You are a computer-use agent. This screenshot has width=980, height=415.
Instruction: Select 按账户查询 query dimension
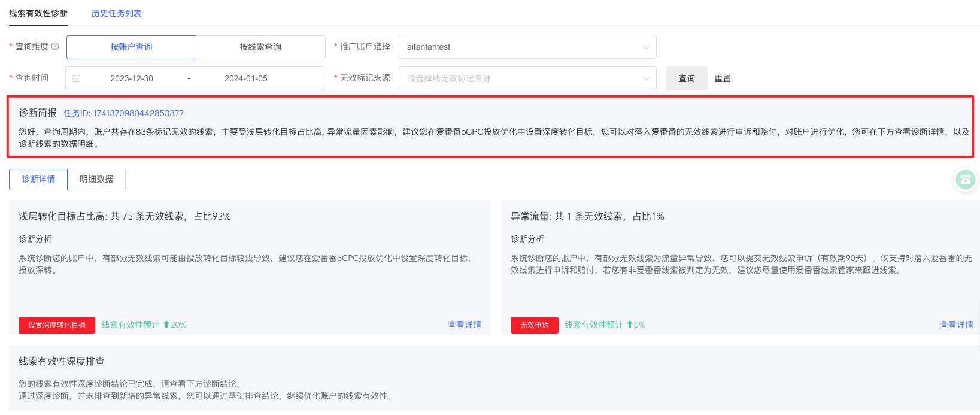131,47
